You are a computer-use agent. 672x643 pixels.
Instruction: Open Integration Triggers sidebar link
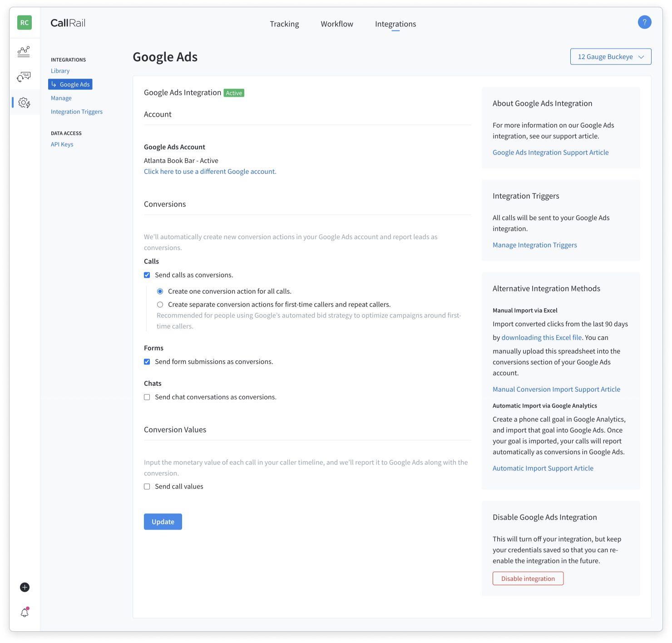coord(77,112)
